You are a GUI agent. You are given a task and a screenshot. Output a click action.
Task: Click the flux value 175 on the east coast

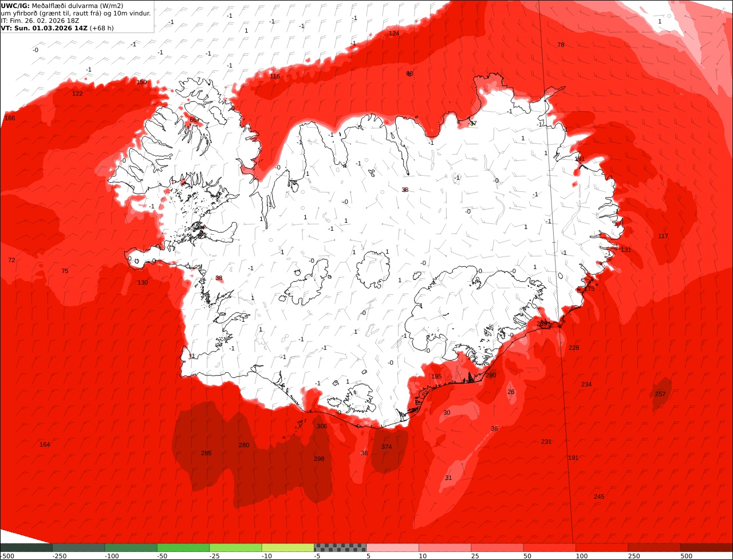coord(589,289)
